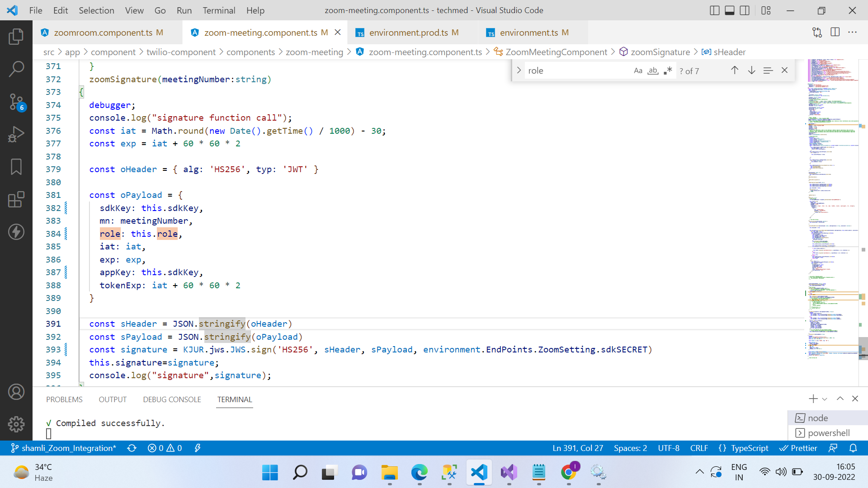Click inside the find input field
This screenshot has width=868, height=488.
(x=574, y=70)
